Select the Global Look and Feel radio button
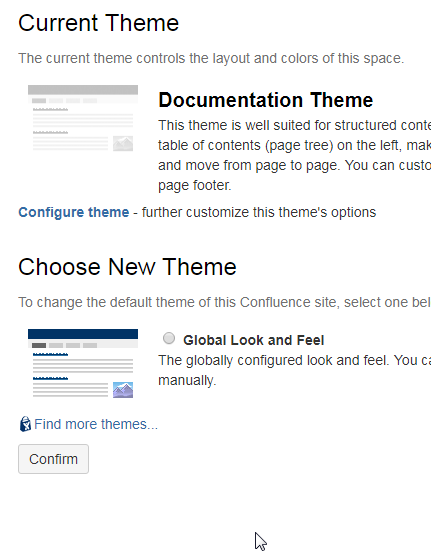This screenshot has width=431, height=551. 169,338
